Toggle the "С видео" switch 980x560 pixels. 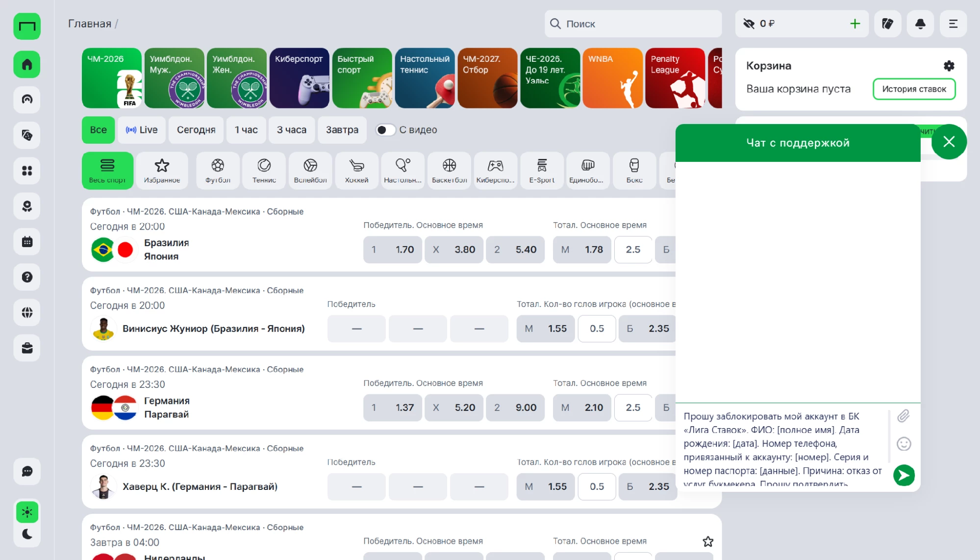tap(385, 130)
